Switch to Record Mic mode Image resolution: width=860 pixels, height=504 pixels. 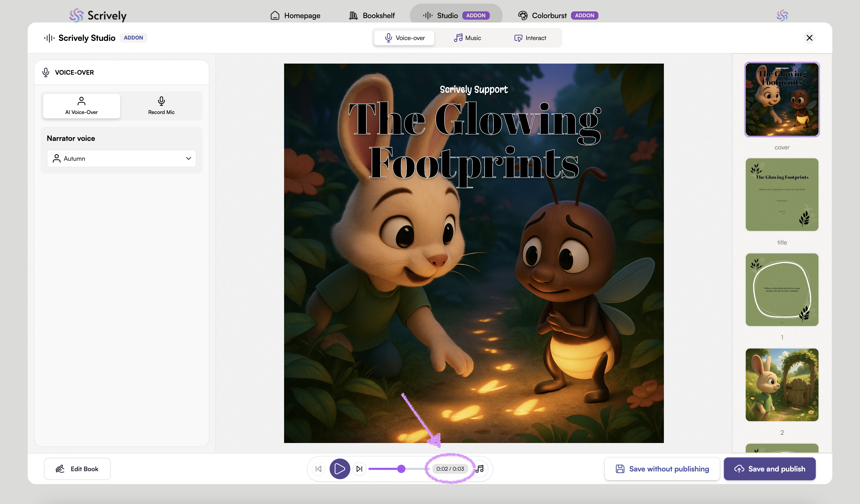pyautogui.click(x=161, y=106)
